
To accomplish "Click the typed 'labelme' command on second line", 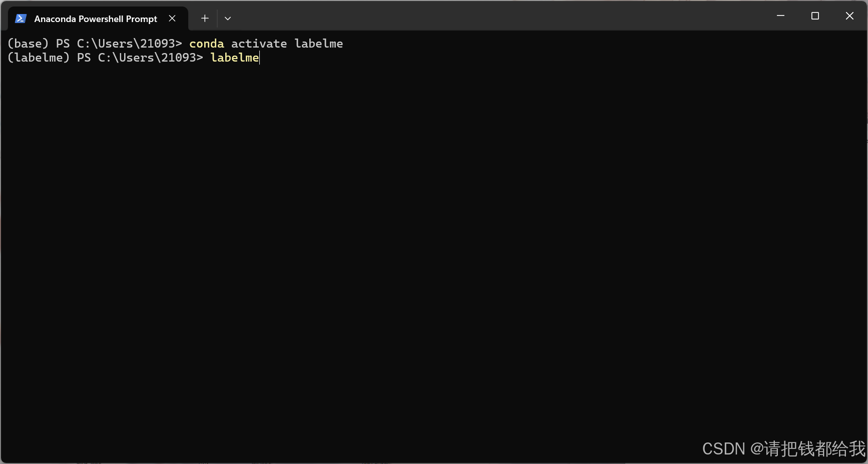I will (x=235, y=58).
